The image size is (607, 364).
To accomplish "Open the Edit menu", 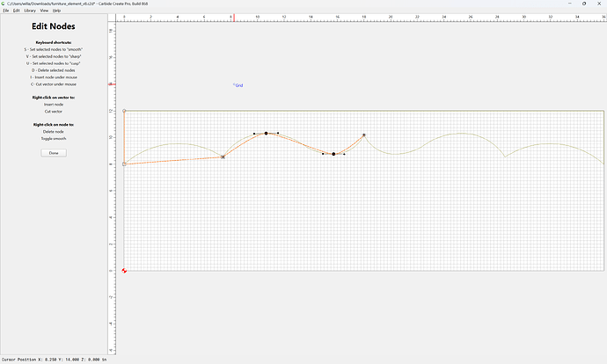I will point(16,11).
